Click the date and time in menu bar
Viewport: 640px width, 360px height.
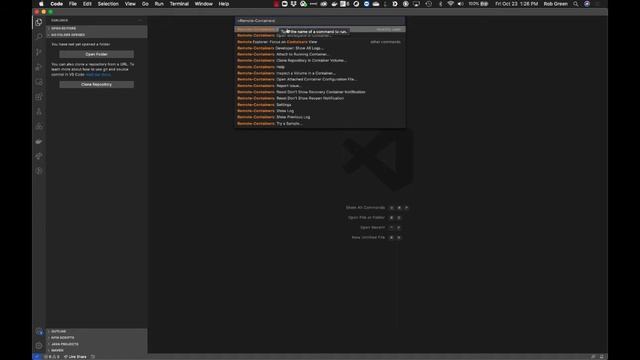coord(516,4)
